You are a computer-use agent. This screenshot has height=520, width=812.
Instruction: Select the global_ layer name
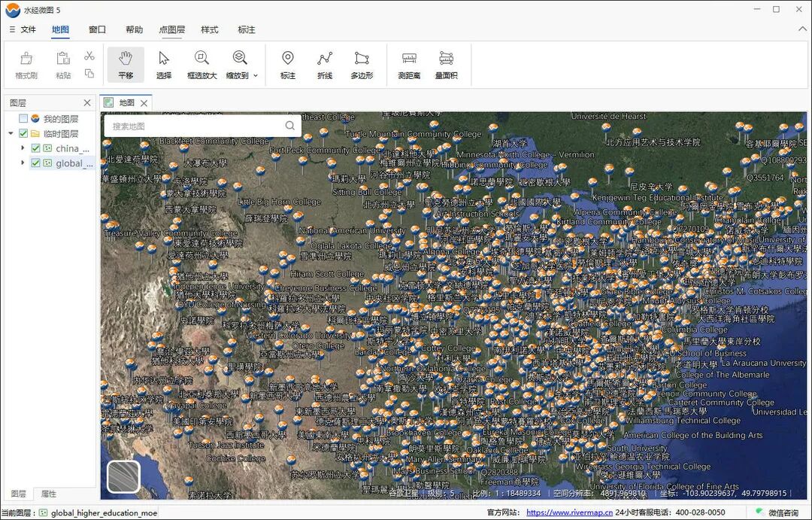coord(74,163)
